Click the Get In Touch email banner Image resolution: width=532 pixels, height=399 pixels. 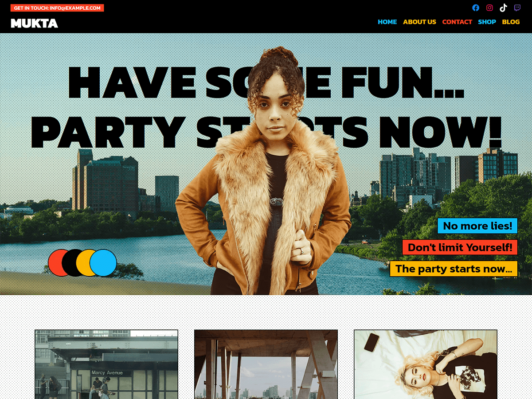click(x=57, y=8)
